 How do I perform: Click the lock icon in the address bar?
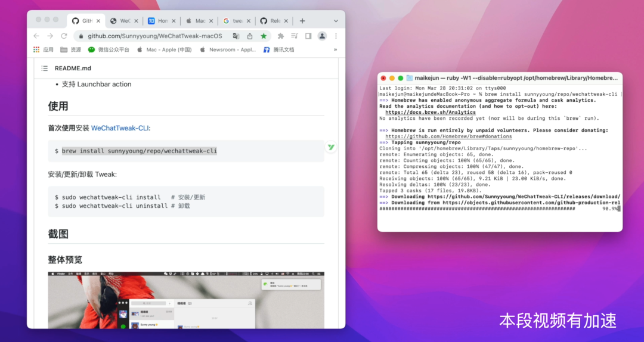[81, 36]
